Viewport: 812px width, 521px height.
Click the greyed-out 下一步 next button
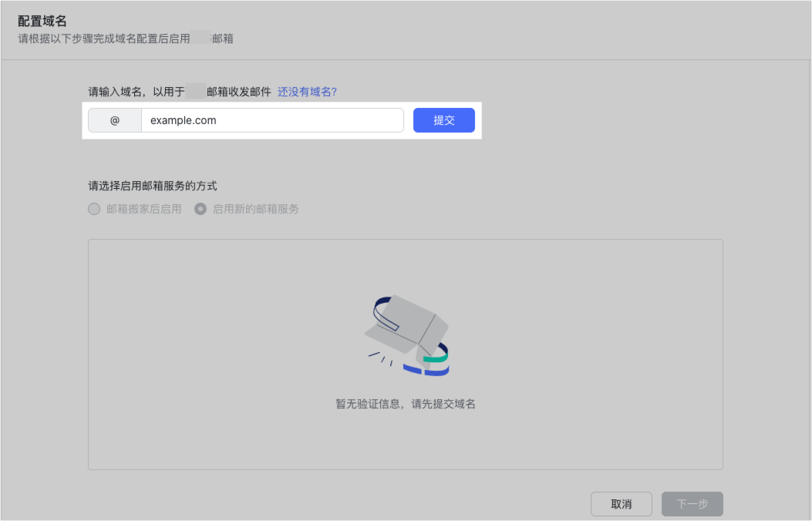(692, 504)
